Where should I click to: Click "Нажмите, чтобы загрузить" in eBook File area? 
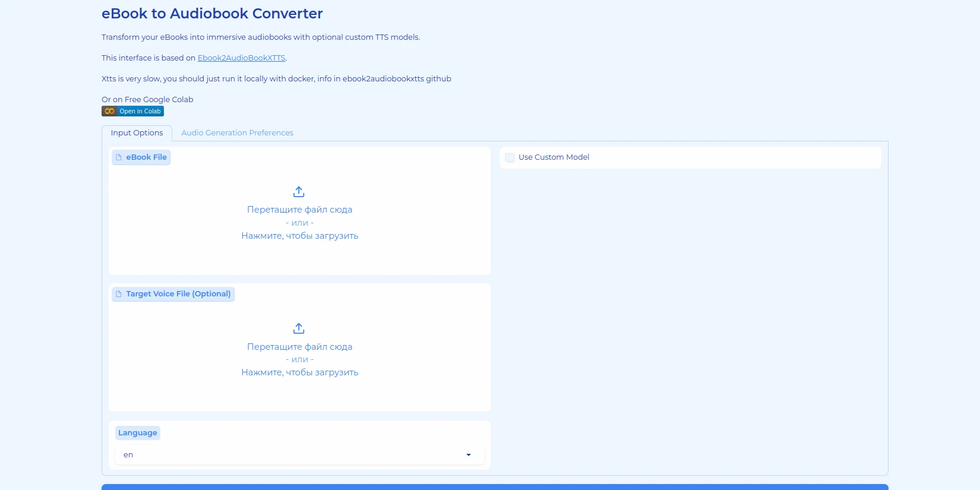tap(299, 236)
